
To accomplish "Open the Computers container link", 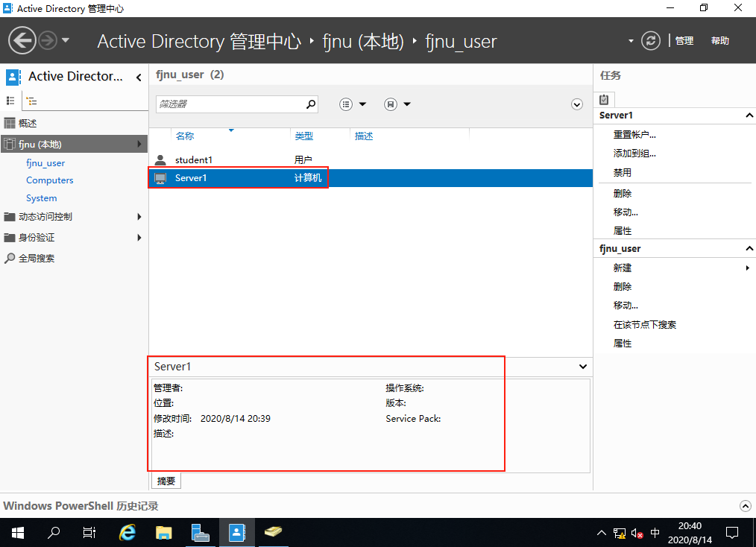I will pos(50,180).
